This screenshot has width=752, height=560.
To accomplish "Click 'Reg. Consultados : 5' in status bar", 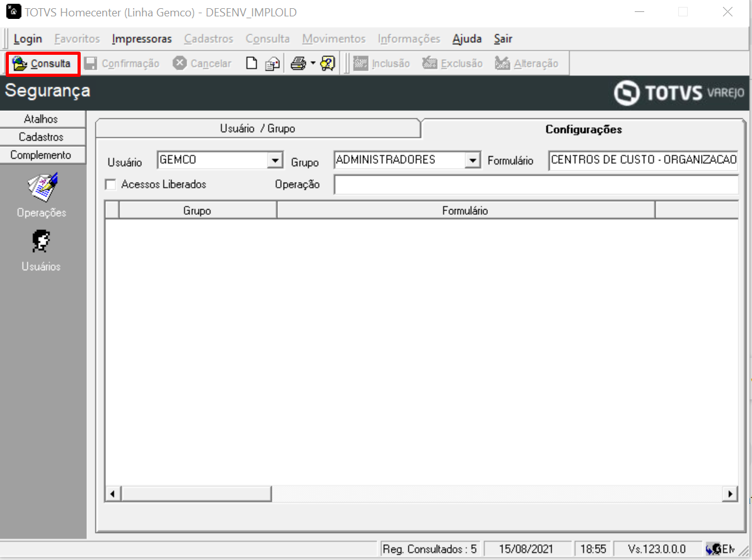I will click(430, 549).
